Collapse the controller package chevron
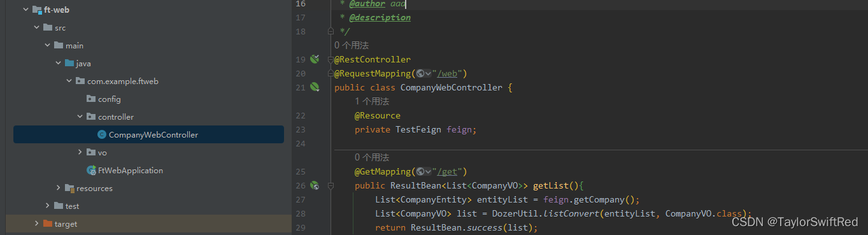The height and width of the screenshot is (235, 868). point(80,117)
